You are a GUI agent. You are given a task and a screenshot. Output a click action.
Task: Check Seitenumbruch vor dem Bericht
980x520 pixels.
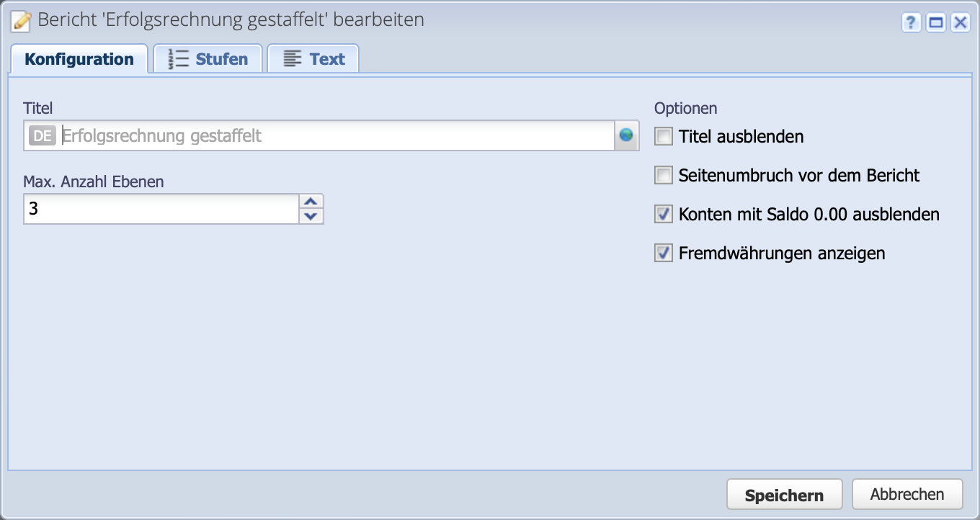662,174
